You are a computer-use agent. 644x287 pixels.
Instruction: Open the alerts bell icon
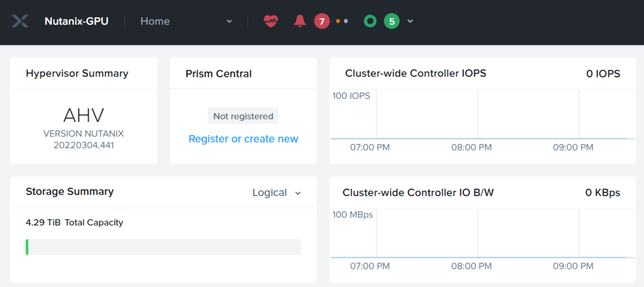299,21
